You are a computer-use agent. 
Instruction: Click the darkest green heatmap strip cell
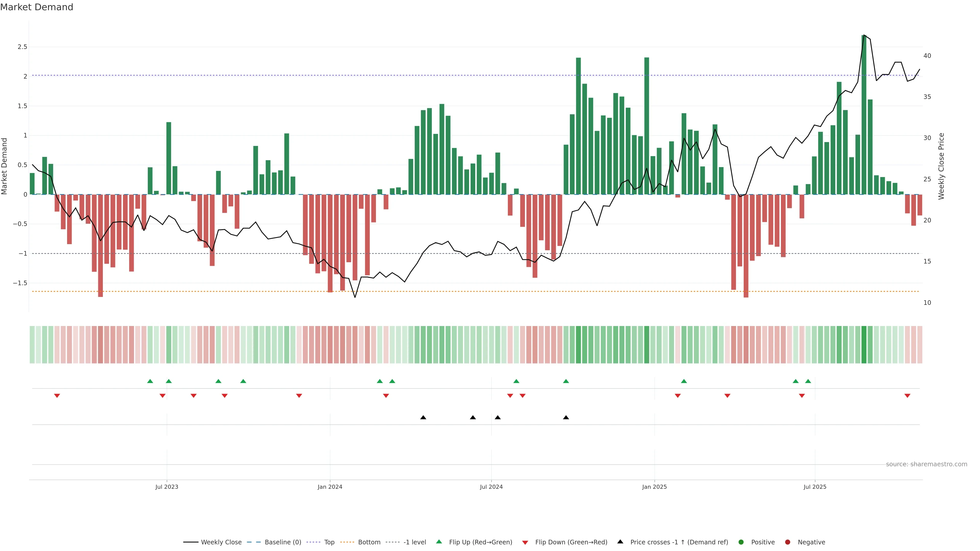[864, 345]
